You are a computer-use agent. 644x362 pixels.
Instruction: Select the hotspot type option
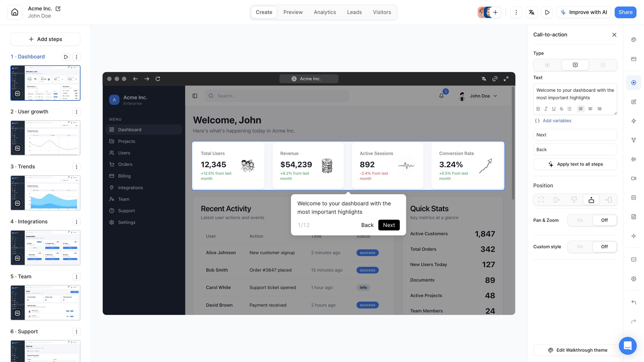click(x=547, y=65)
